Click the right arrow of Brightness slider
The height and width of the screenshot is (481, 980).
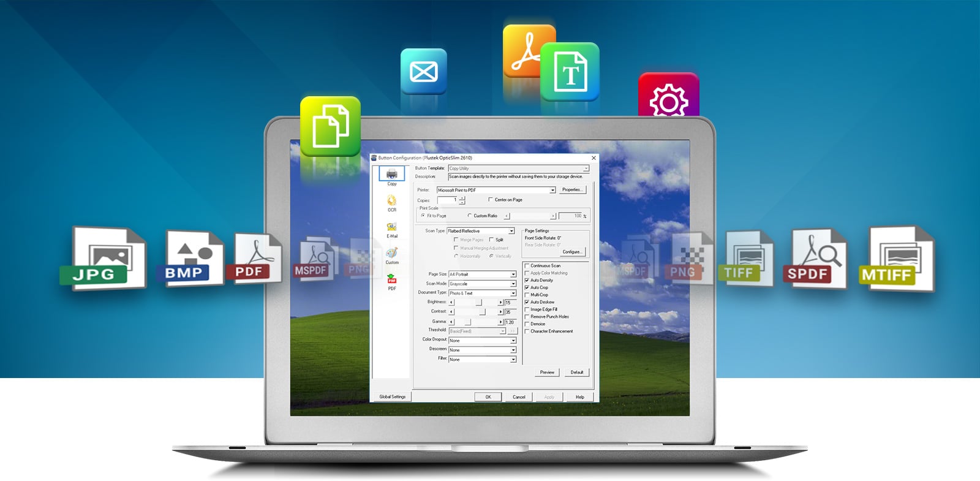pos(500,303)
